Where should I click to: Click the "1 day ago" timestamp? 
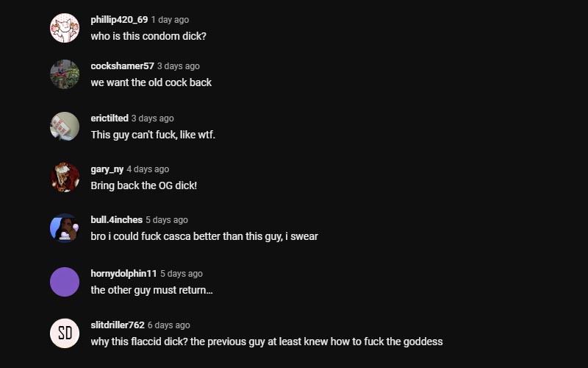[170, 20]
